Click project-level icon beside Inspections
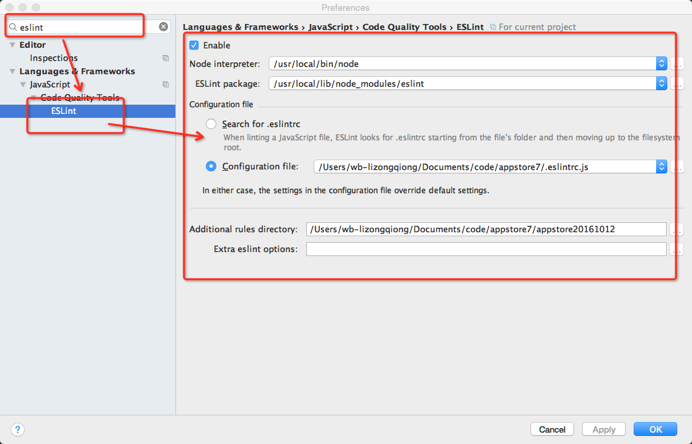This screenshot has height=444, width=692. click(x=165, y=58)
